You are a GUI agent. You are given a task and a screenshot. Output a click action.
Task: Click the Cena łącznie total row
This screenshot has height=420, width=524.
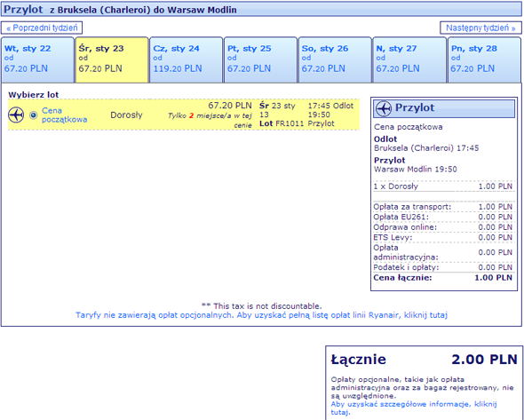point(443,278)
